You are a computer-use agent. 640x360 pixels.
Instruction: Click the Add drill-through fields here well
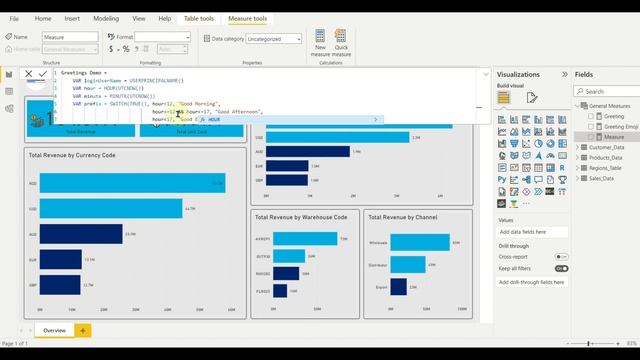tap(532, 282)
